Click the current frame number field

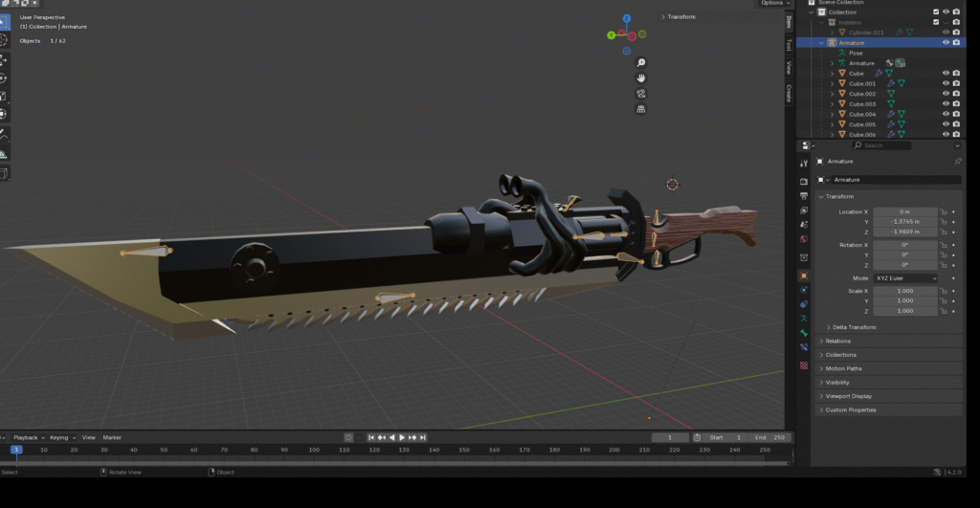pyautogui.click(x=670, y=437)
